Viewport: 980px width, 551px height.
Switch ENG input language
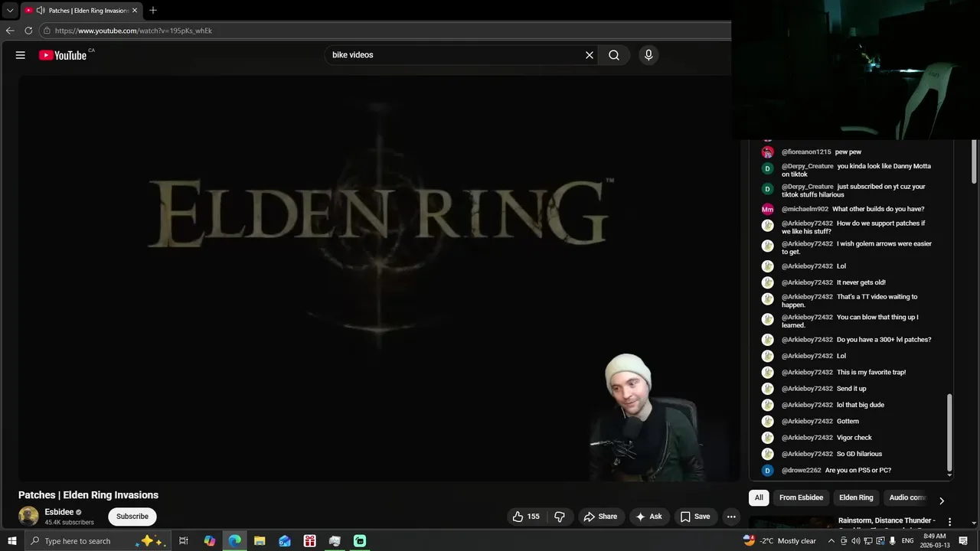pyautogui.click(x=908, y=541)
